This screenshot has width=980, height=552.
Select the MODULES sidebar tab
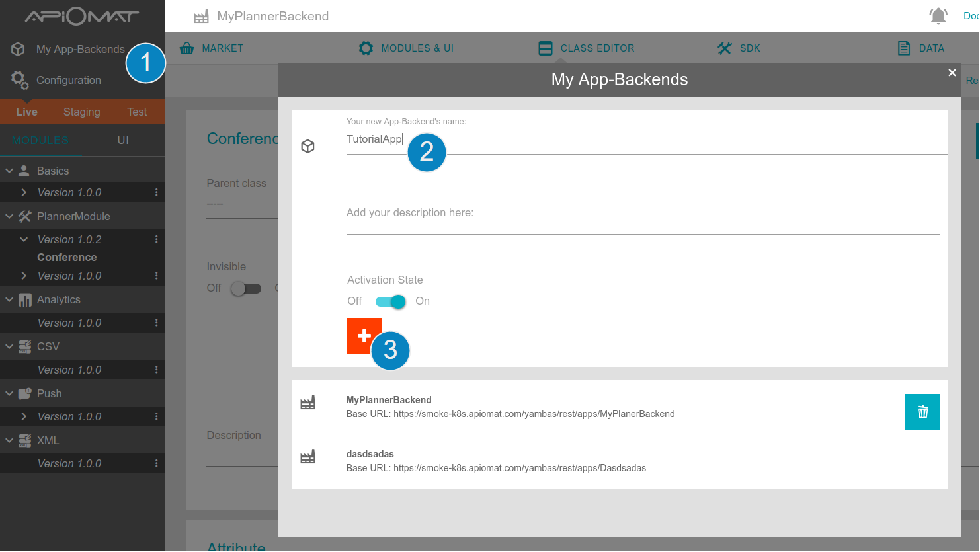pos(40,140)
